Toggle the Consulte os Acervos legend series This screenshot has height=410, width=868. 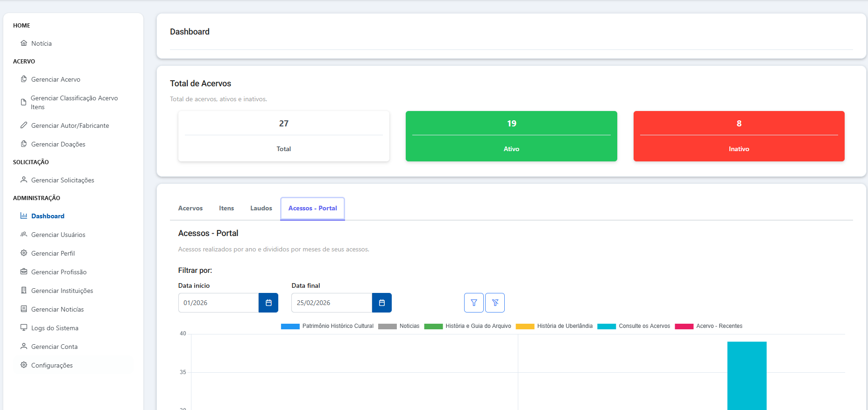[607, 327]
